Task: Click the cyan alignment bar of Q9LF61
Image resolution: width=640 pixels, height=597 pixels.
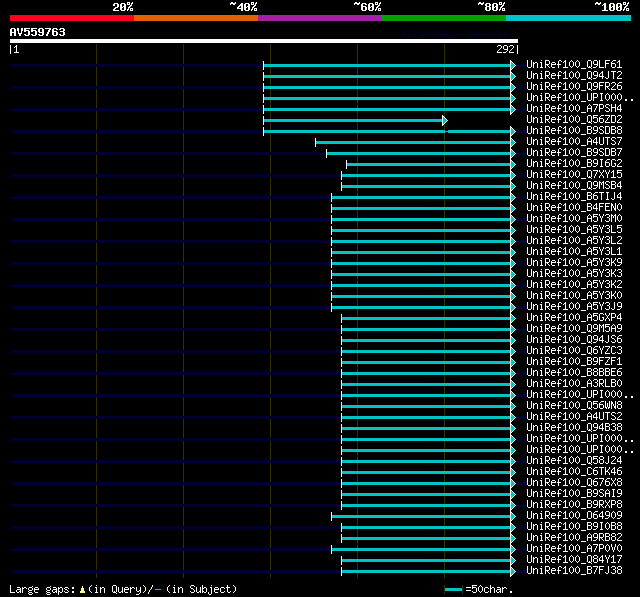Action: 387,65
